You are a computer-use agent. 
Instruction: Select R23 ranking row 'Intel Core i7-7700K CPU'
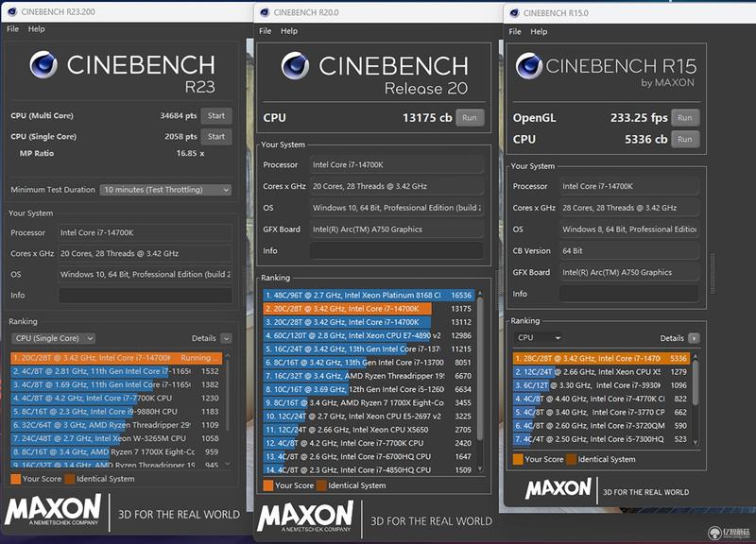point(116,399)
